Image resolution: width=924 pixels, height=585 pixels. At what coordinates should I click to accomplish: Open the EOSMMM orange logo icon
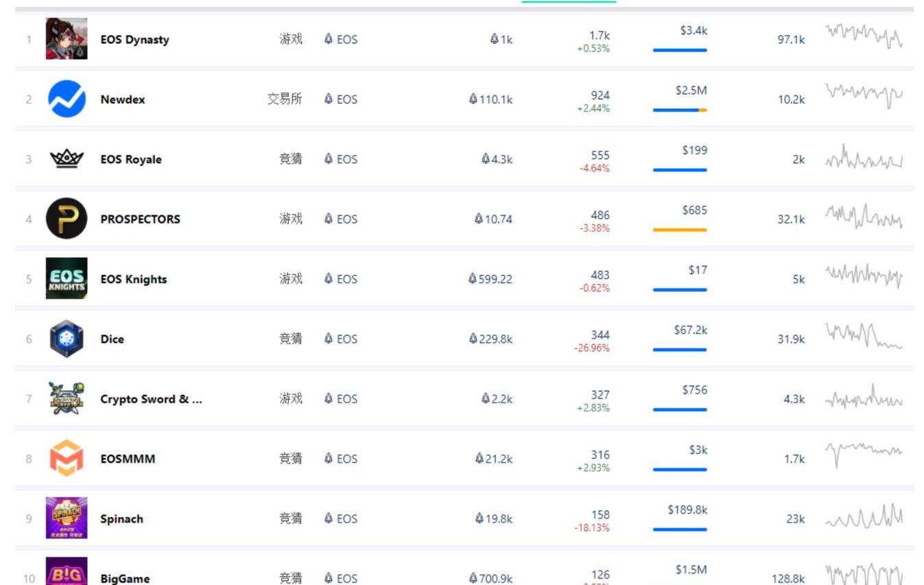click(67, 458)
